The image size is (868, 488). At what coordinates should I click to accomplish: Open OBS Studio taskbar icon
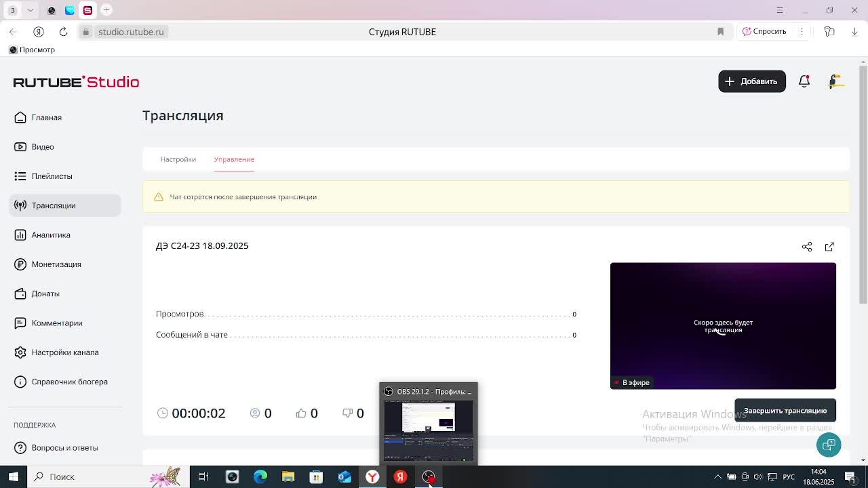pos(429,476)
